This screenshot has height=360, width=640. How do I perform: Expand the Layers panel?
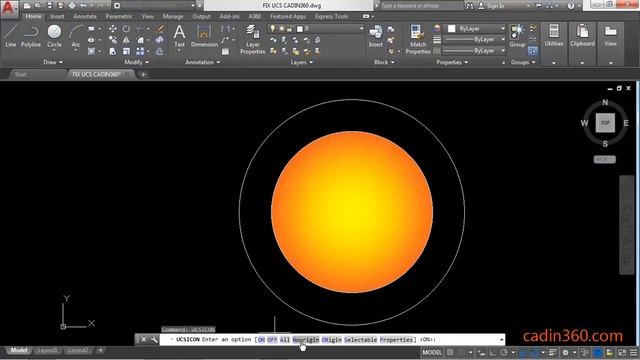point(302,62)
